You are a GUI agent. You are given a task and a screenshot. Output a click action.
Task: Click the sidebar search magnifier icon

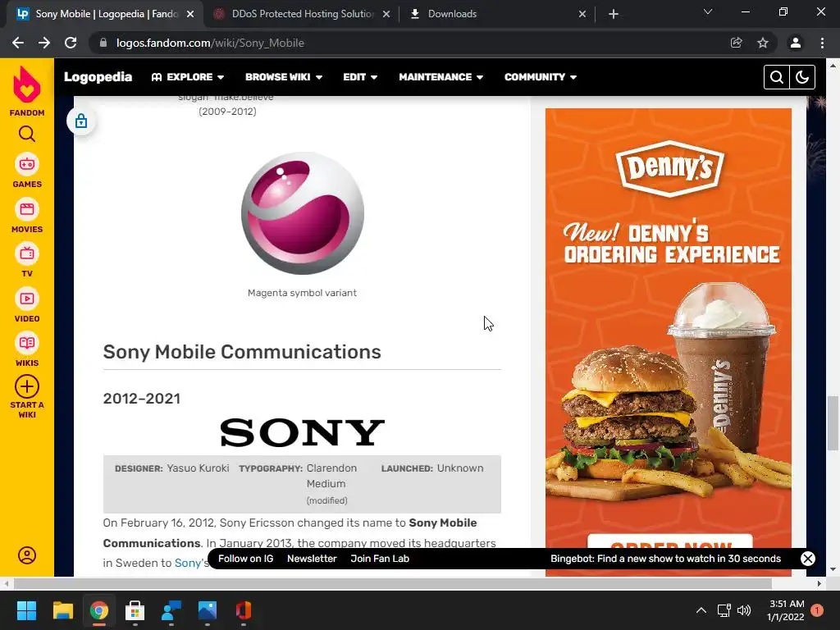coord(27,134)
